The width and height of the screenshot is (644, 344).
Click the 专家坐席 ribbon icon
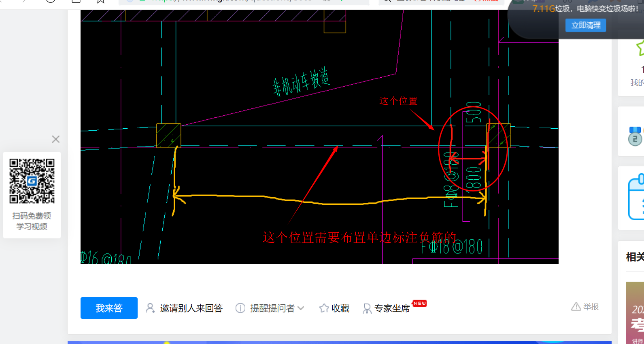point(367,308)
